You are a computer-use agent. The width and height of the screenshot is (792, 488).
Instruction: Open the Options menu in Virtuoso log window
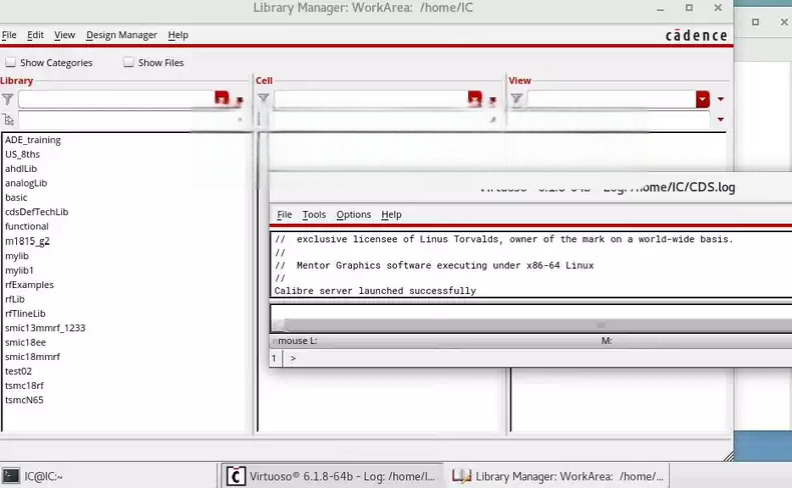(x=354, y=214)
